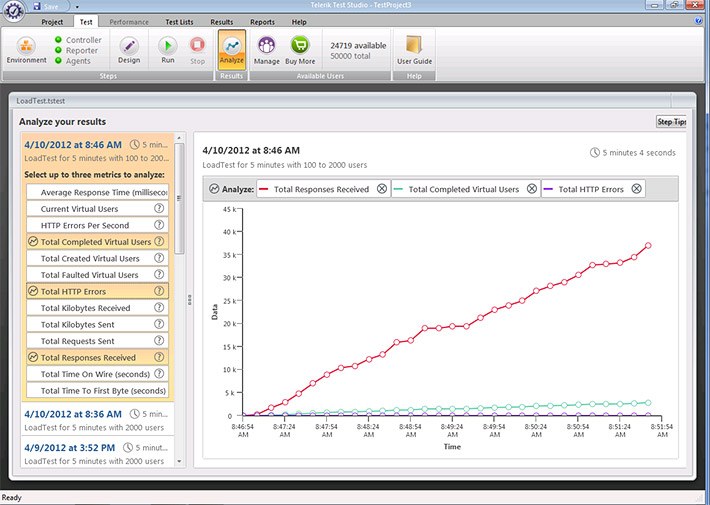The image size is (710, 505).
Task: Show help for Total Completed Virtual Users
Action: coord(159,241)
